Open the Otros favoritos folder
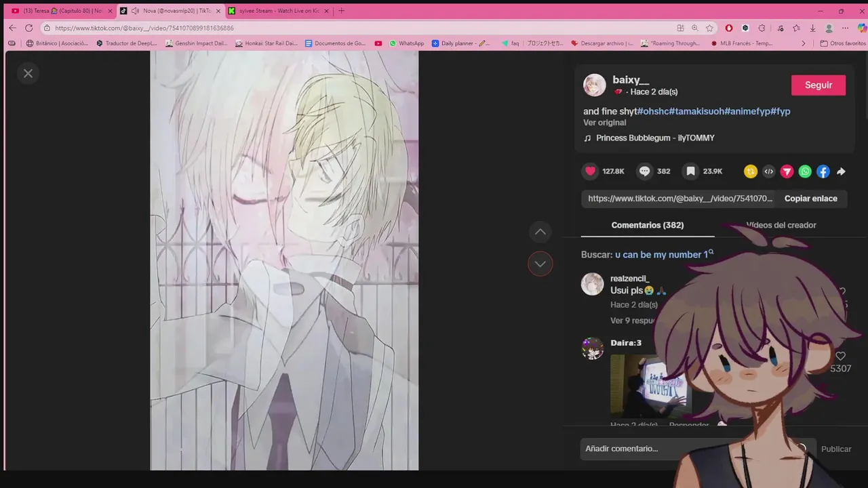Viewport: 868px width, 488px height. click(x=843, y=43)
